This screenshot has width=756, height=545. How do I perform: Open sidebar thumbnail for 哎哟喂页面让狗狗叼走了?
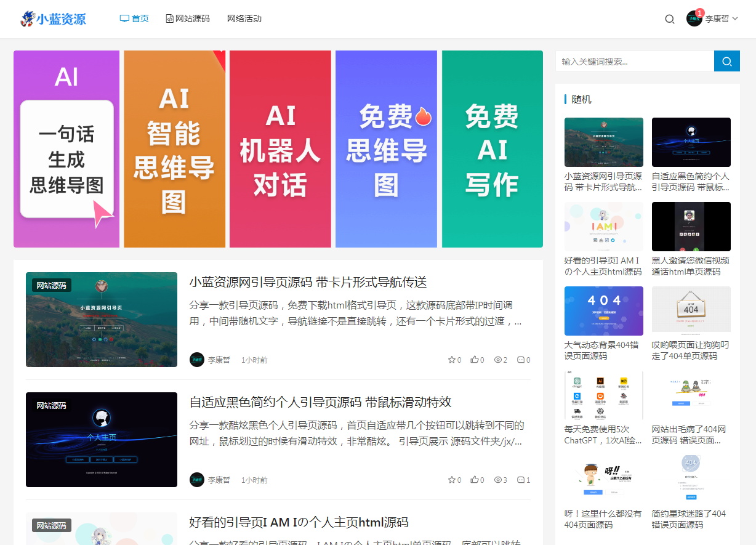[x=691, y=311]
